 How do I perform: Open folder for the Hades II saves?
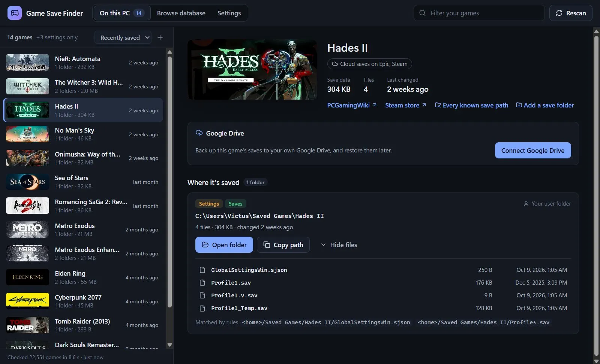coord(224,245)
